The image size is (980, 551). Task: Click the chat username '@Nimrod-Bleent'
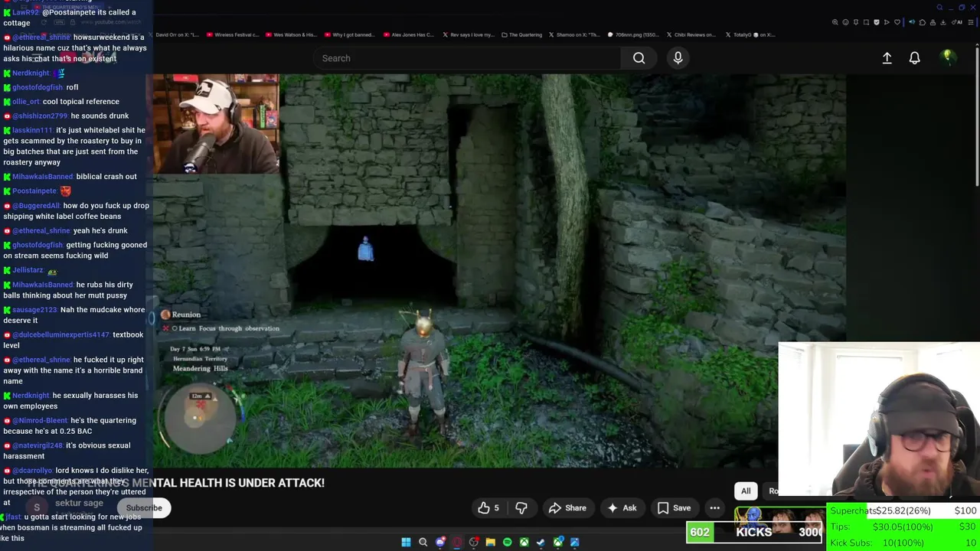click(x=40, y=421)
